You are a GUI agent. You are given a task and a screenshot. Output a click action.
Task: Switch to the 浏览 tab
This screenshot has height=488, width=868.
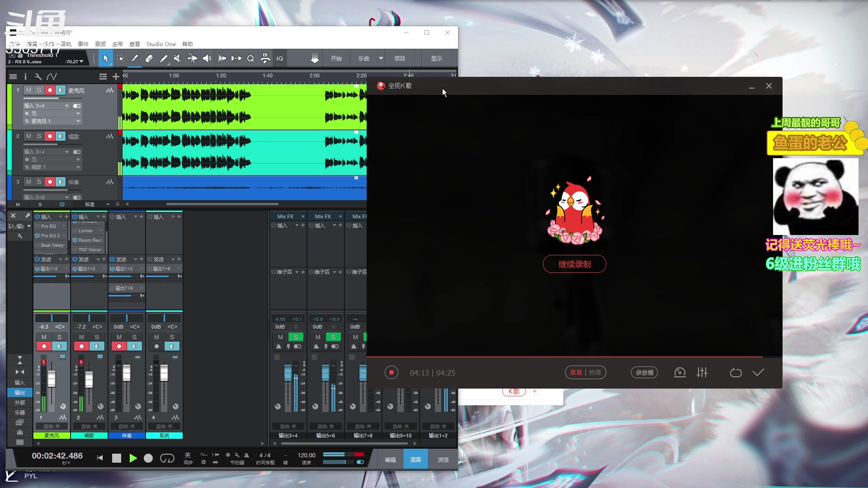pos(443,459)
